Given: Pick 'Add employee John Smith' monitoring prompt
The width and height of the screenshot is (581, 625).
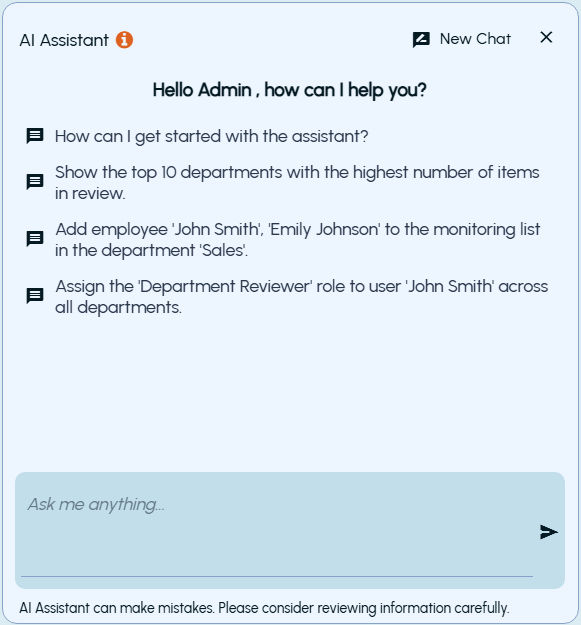Looking at the screenshot, I should [298, 240].
